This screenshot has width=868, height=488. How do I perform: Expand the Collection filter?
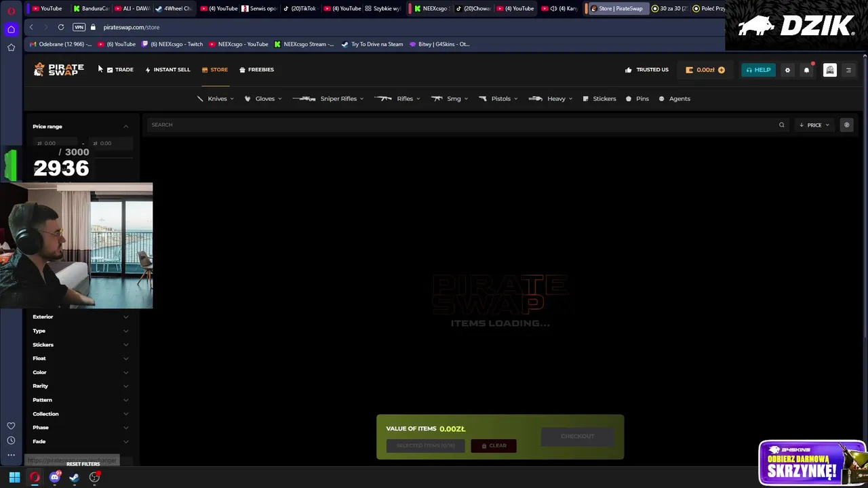[81, 414]
